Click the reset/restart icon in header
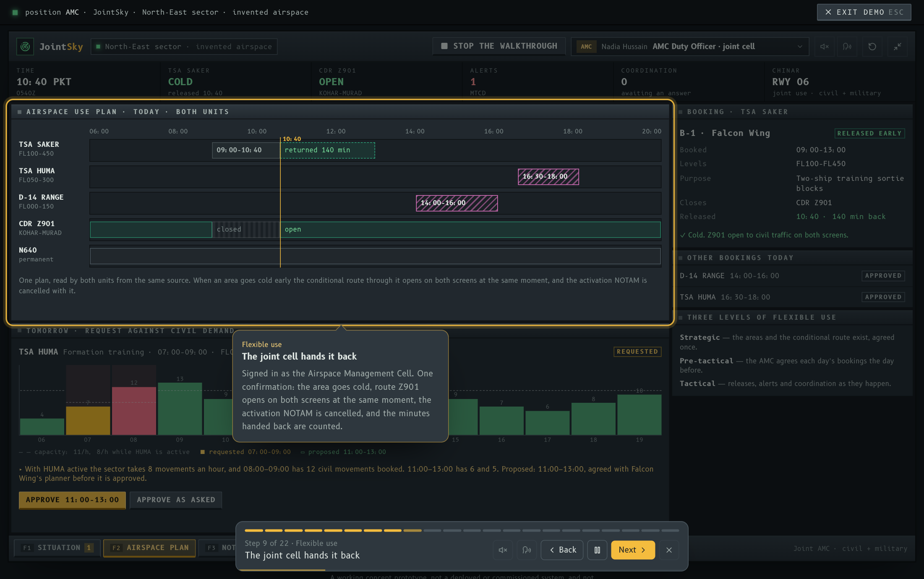This screenshot has width=924, height=579. click(x=872, y=47)
